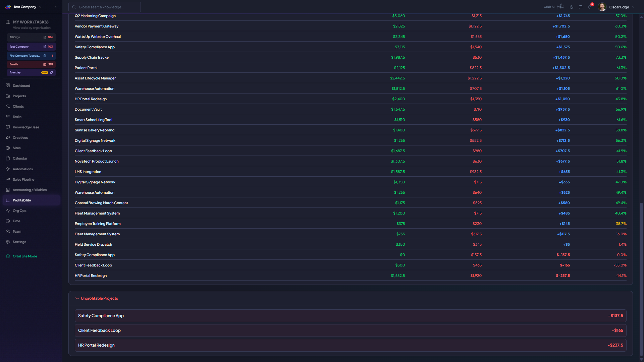Viewport: 644px width, 362px height.
Task: Collapse the sidebar with chevron arrow
Action: 56,7
